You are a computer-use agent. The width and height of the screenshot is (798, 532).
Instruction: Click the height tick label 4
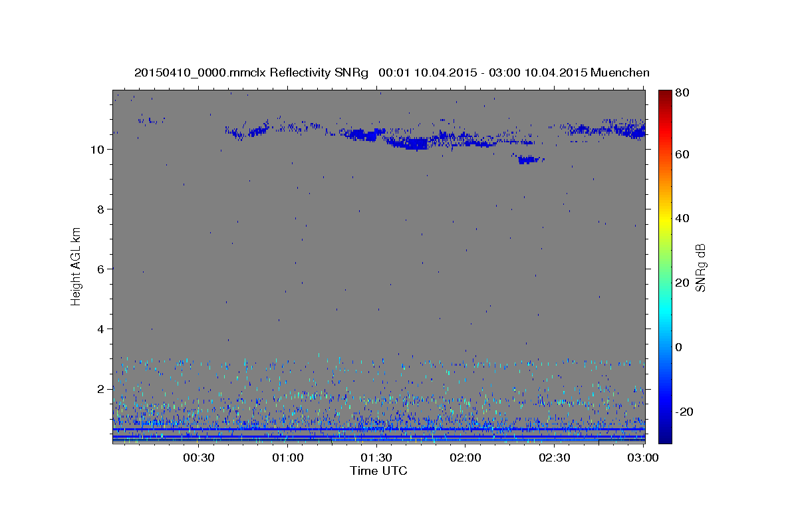point(100,329)
